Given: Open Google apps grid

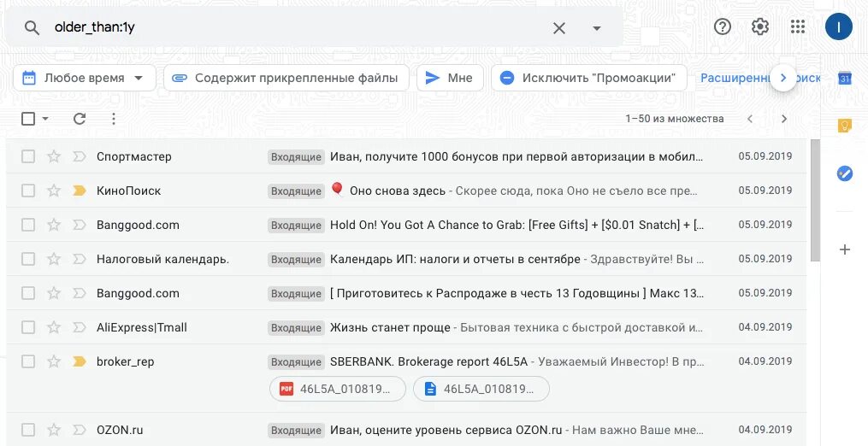Looking at the screenshot, I should tap(798, 26).
